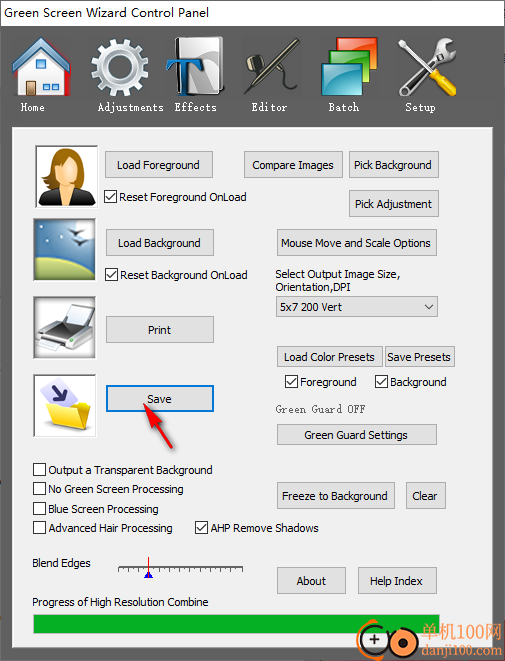Open the Home house icon
Viewport: 505px width, 661px height.
(41, 67)
